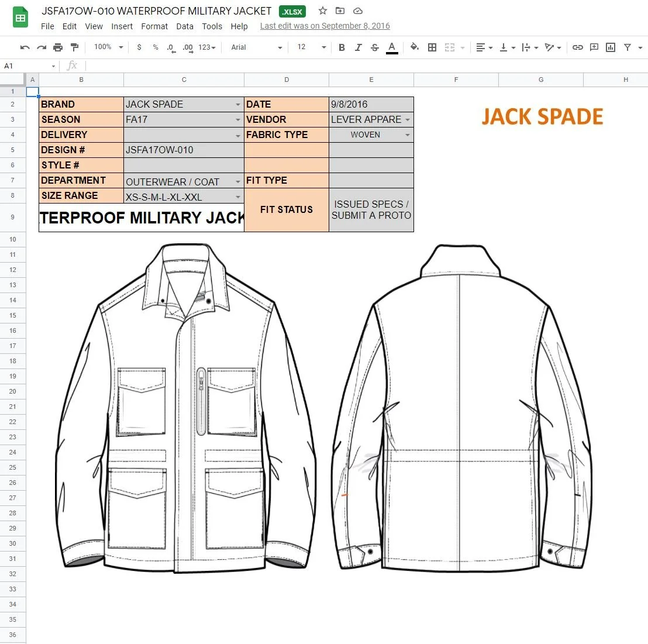The width and height of the screenshot is (648, 644).
Task: Open the Insert menu
Action: (x=122, y=26)
